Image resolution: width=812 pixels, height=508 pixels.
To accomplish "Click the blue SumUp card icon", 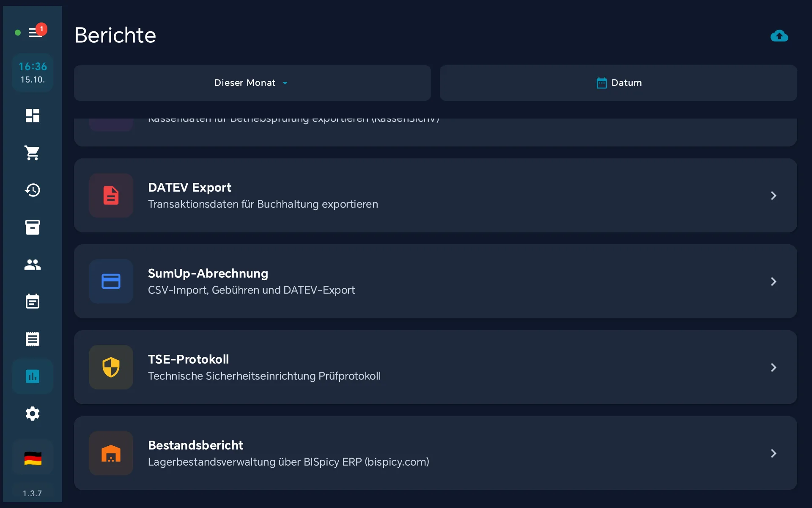I will (111, 282).
